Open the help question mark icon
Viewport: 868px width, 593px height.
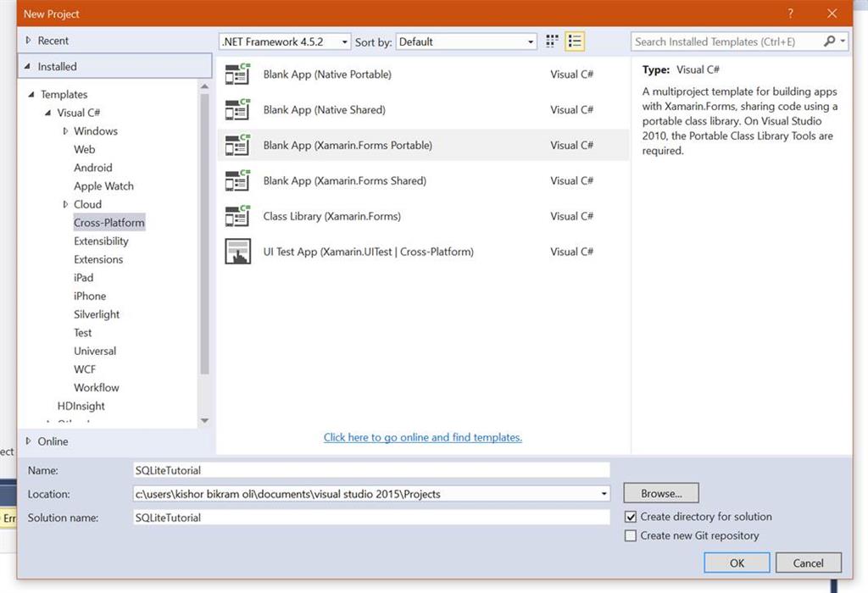[791, 14]
